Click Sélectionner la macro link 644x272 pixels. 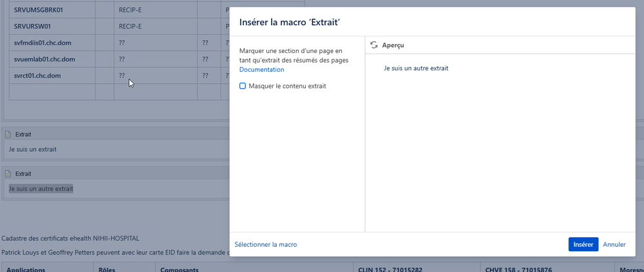[x=266, y=244]
